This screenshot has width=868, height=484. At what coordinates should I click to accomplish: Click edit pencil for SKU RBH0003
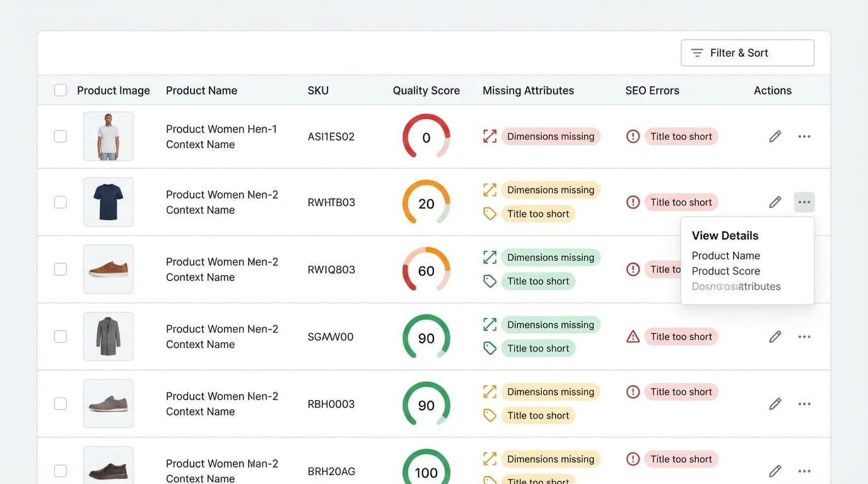(x=775, y=404)
